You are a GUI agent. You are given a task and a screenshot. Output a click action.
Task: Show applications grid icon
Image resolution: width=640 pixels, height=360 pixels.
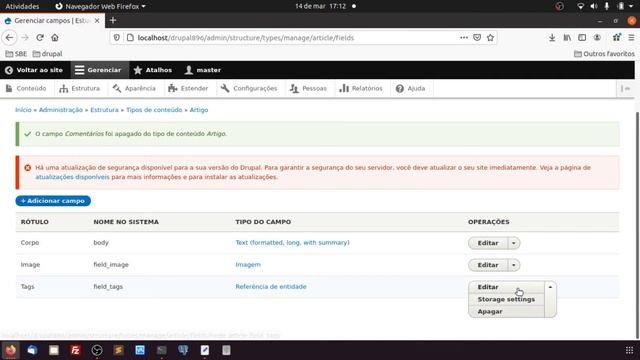click(x=629, y=350)
